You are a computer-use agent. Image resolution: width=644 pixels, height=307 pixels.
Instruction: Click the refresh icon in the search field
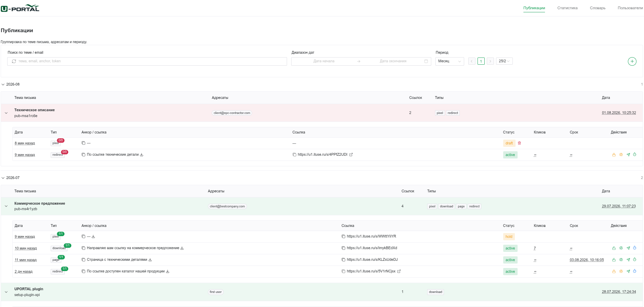(x=14, y=61)
